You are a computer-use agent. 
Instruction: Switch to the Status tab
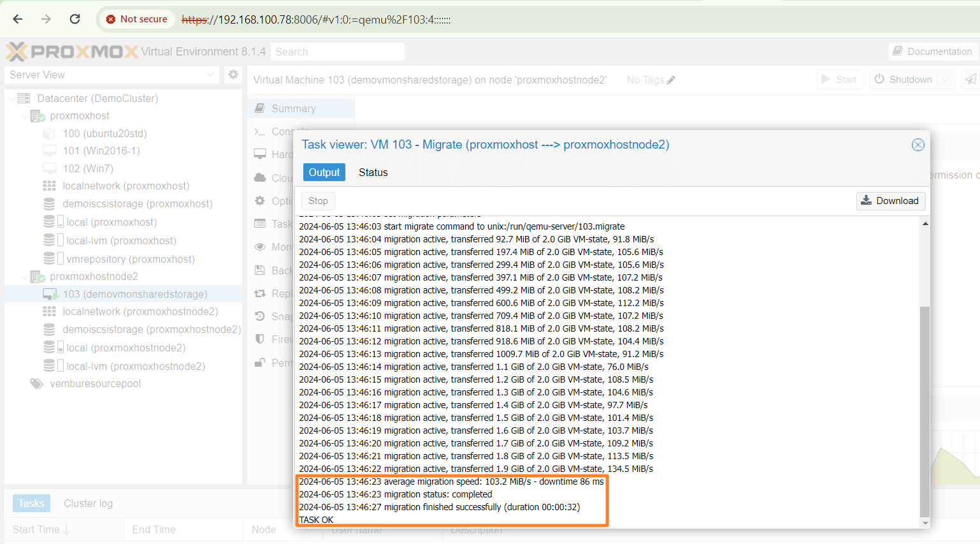point(373,172)
